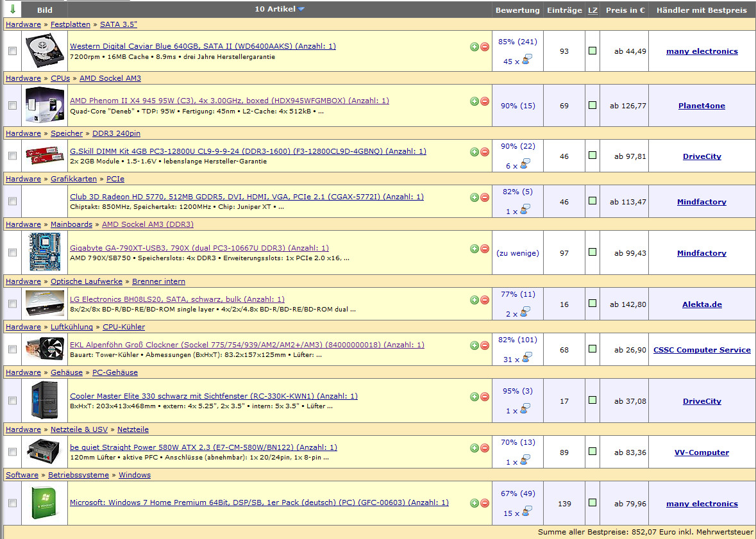Toggle the LZ box for Cooler Master Elite 330
Viewport: 756px width, 539px height.
[x=592, y=400]
